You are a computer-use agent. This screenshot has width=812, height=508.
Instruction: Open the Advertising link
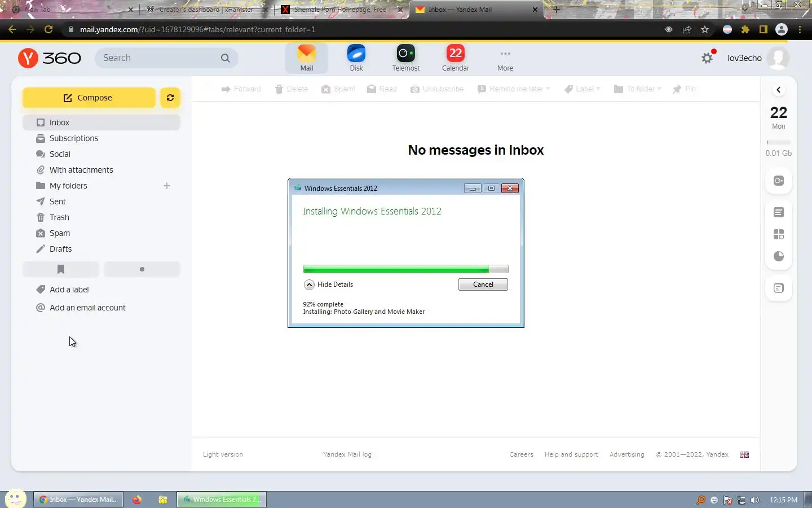point(626,454)
